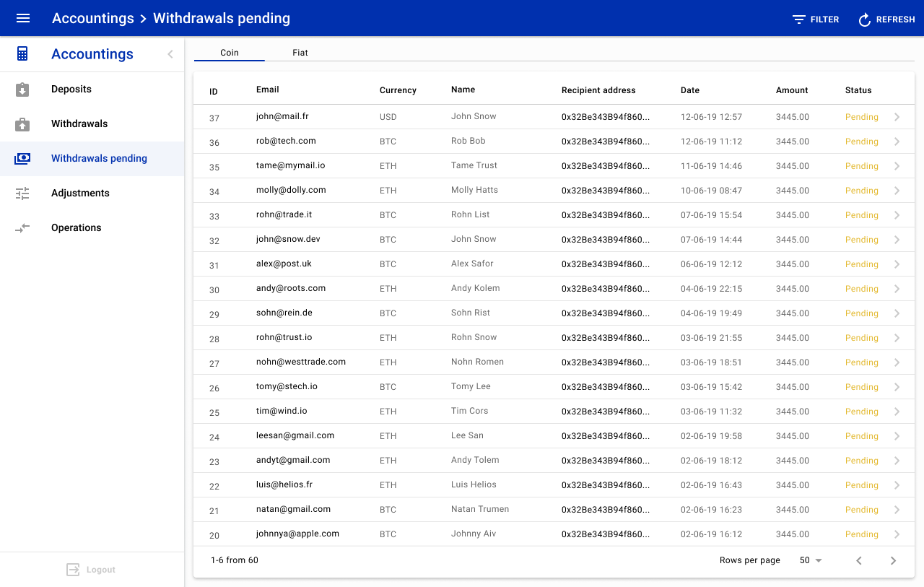Expand row 36 rob@tech.com chevron
Screen dimensions: 924x587
click(897, 142)
